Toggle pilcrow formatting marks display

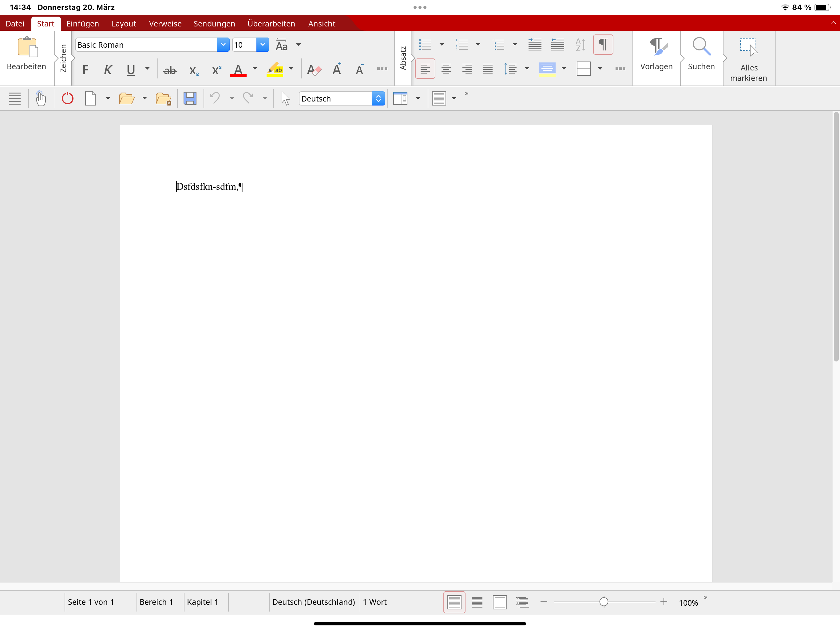pyautogui.click(x=603, y=45)
